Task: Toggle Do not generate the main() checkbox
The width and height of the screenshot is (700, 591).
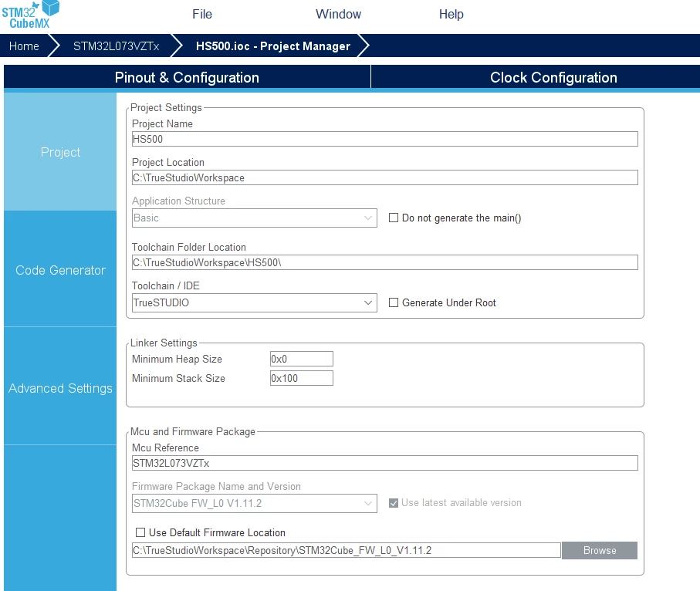Action: pos(394,218)
